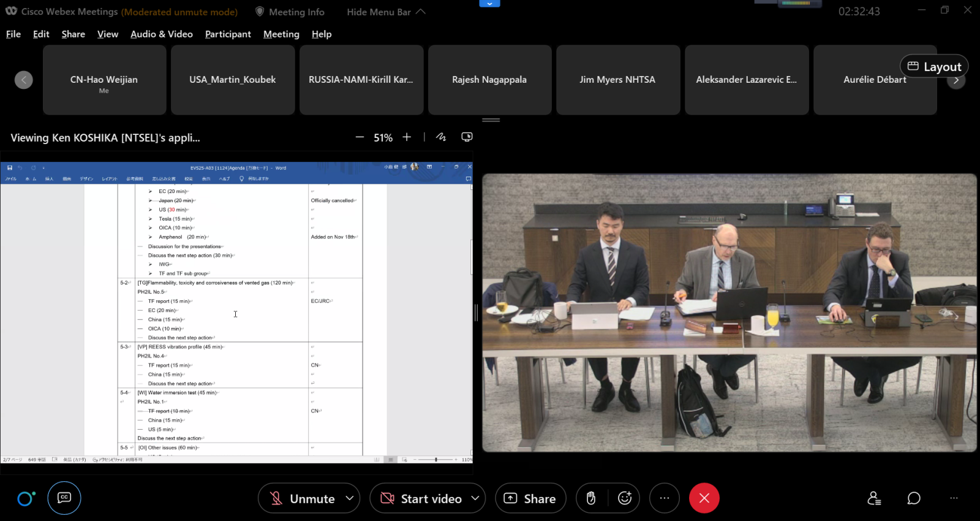Click the annotate pen icon

[x=441, y=137]
